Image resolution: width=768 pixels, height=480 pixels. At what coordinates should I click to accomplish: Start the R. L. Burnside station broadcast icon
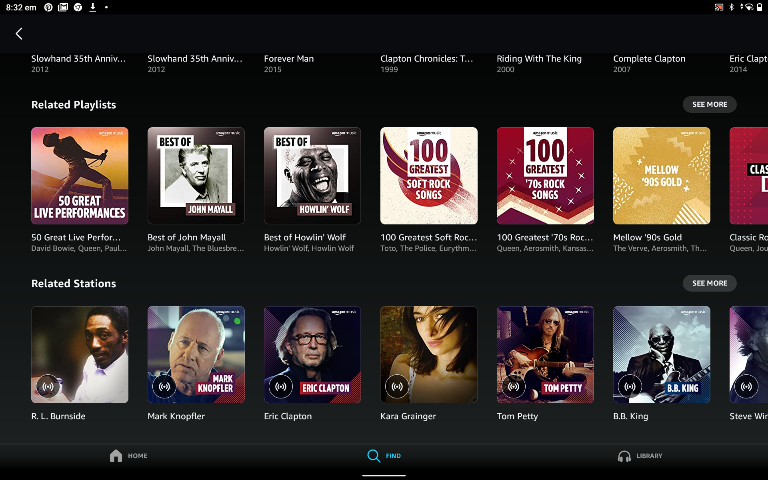click(x=48, y=386)
